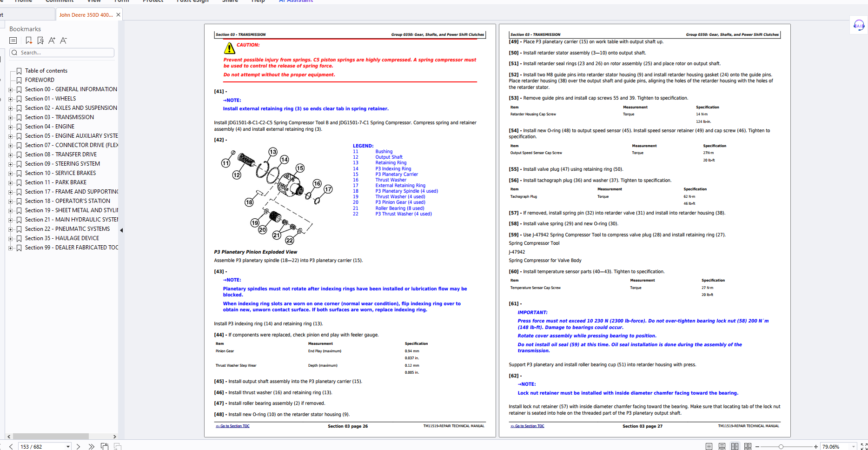
Task: Toggle continuous facing page view
Action: tap(748, 446)
